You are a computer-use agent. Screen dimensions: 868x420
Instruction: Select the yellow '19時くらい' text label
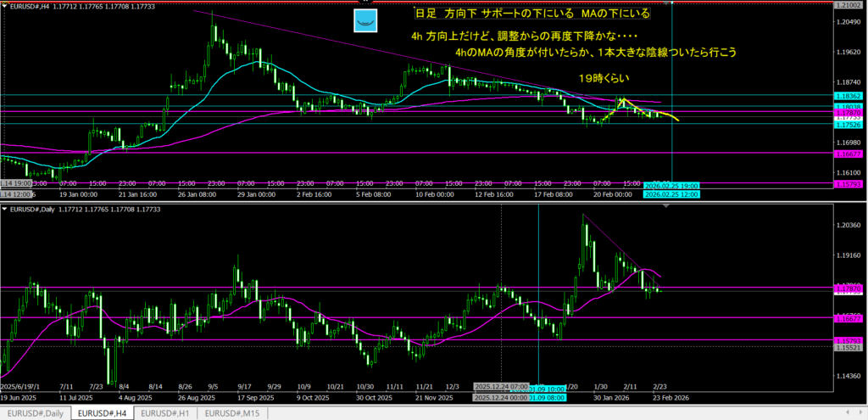(600, 78)
